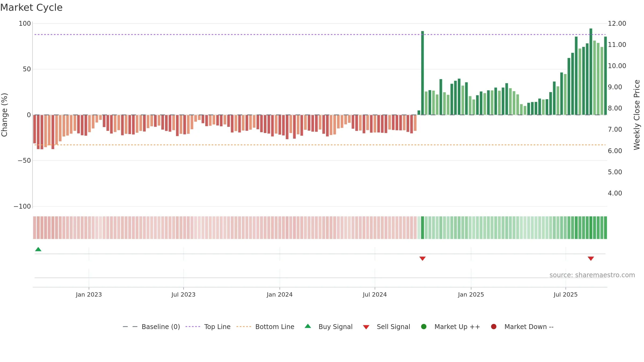Click the Baseline (0) dash in the legend
This screenshot has height=362, width=644.
click(130, 327)
